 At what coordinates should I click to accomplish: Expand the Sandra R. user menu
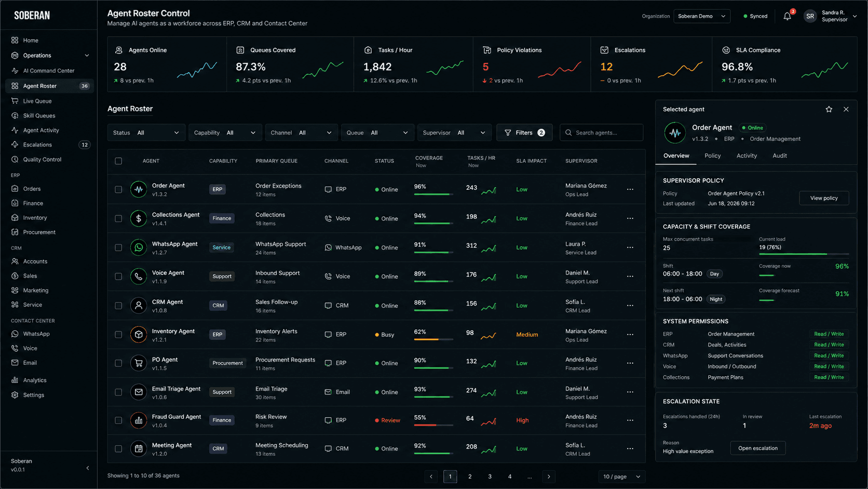point(855,16)
